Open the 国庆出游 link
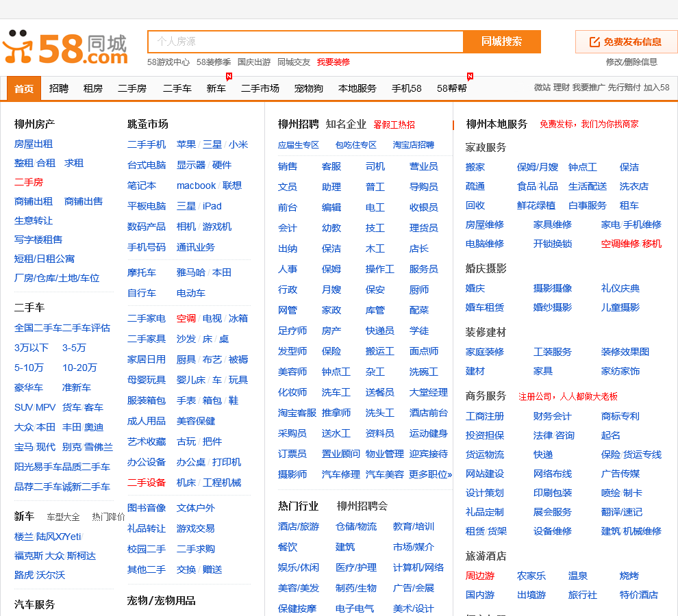The image size is (678, 616). tap(254, 62)
